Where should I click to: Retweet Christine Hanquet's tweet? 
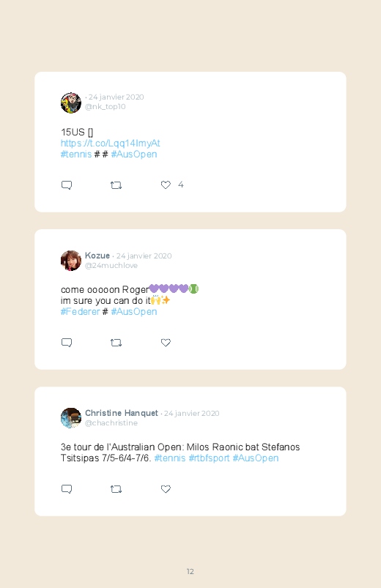116,489
